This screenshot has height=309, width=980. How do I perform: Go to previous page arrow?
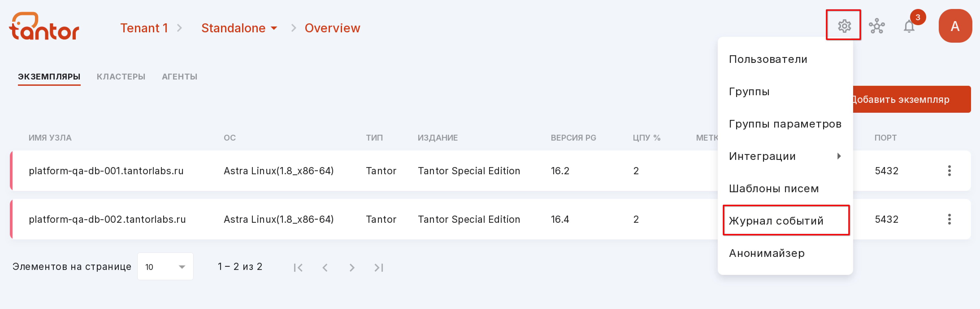point(325,267)
